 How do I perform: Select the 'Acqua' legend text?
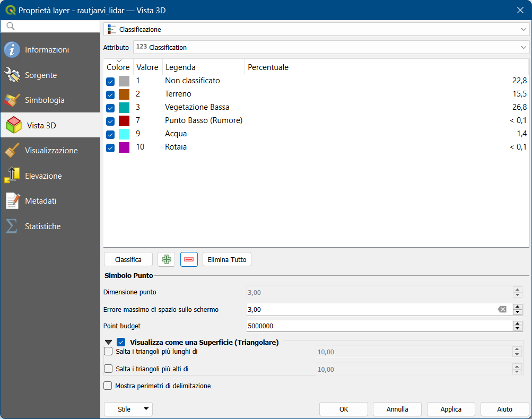(176, 134)
